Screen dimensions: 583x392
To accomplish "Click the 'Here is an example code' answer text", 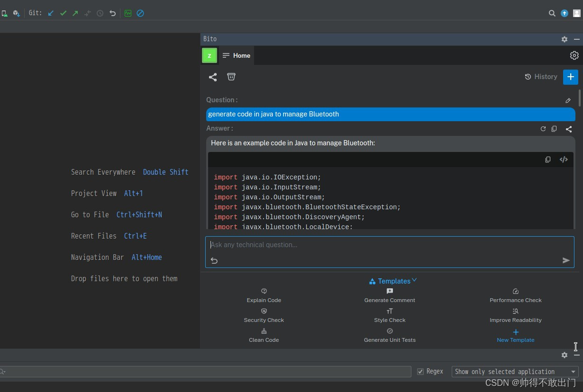I will tap(293, 143).
